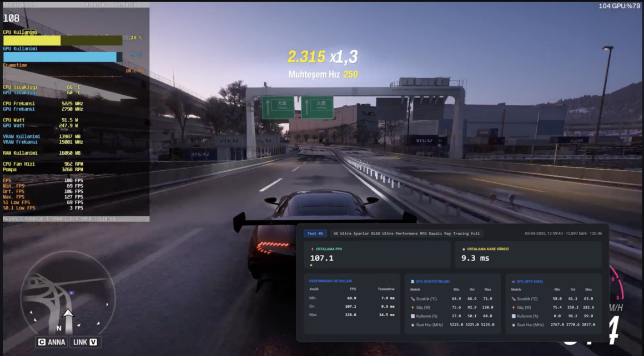Click the %0.1 Low FPS 3 FPS line
The height and width of the screenshot is (356, 644).
pos(43,208)
